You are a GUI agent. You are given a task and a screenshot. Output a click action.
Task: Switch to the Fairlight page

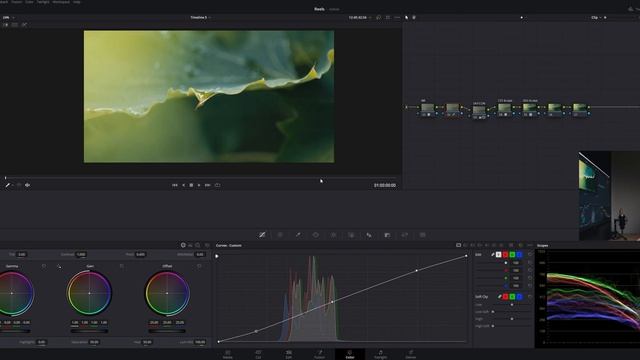tap(380, 354)
